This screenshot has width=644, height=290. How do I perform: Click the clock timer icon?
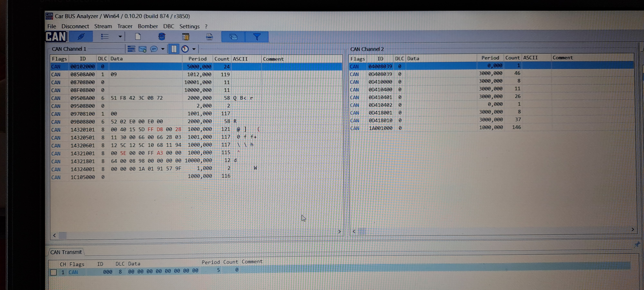pos(185,49)
